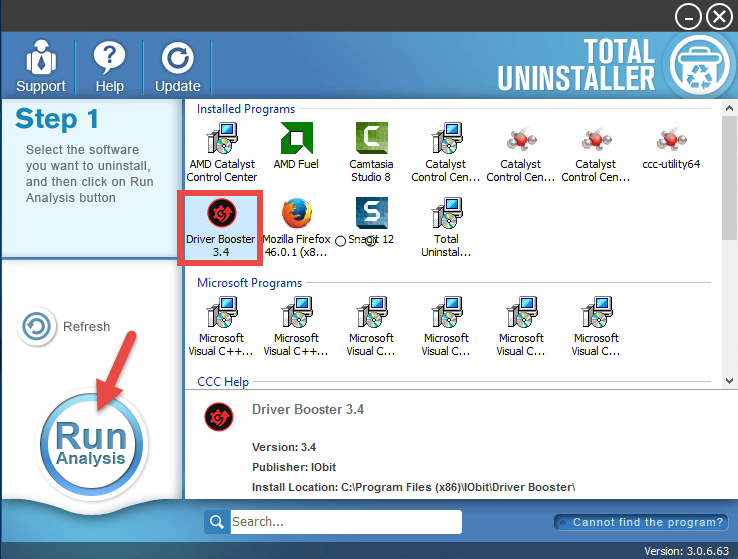
Task: Click the Publisher: IObit text
Action: point(294,467)
